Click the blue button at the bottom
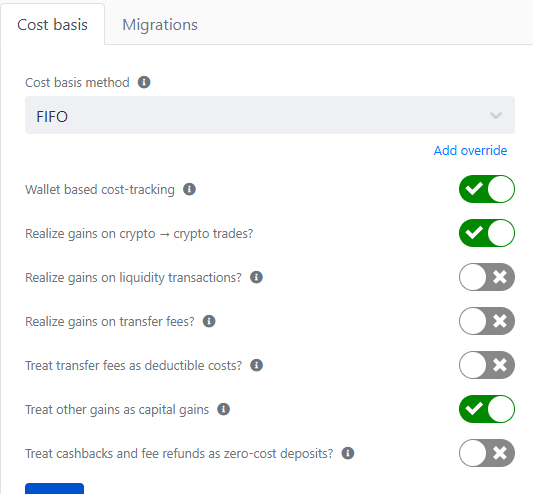Screen dimensions: 533x494 pyautogui.click(x=54, y=488)
